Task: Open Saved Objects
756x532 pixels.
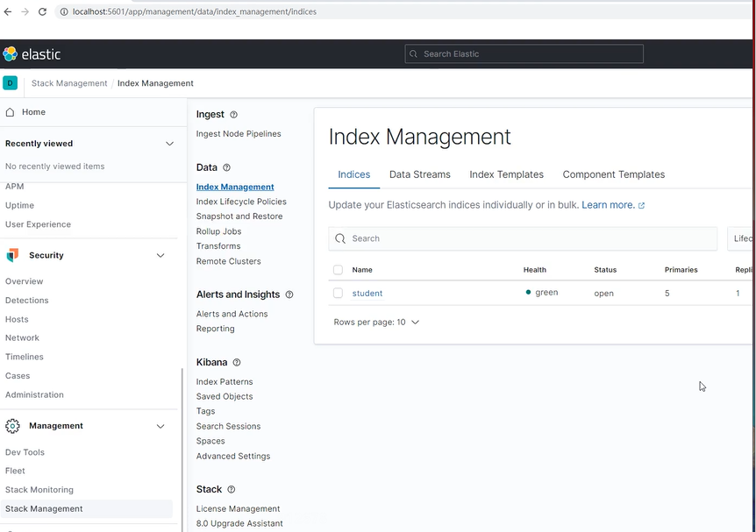Action: 225,397
